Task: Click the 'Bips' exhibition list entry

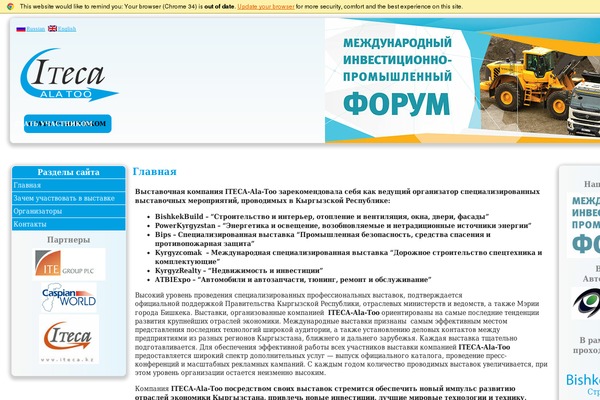Action: click(x=323, y=239)
